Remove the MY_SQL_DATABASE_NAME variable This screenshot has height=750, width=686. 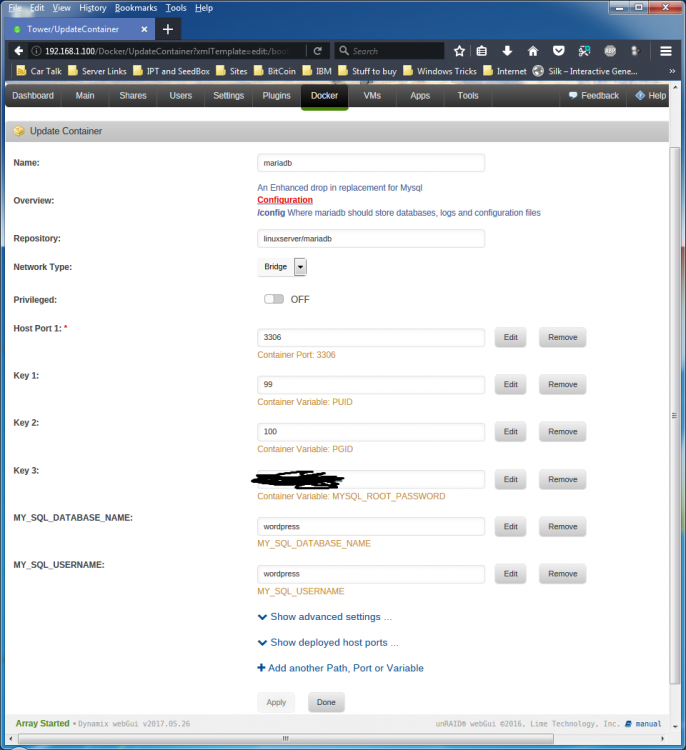coord(563,527)
